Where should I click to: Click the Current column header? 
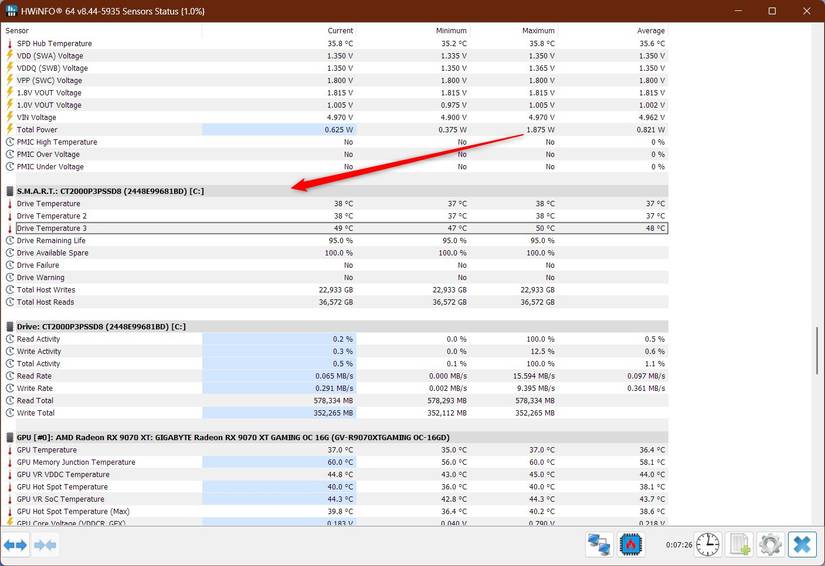coord(340,31)
